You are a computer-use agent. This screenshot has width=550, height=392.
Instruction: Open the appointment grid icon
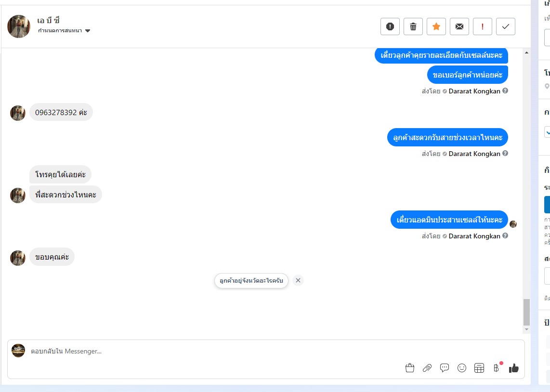[x=479, y=368]
